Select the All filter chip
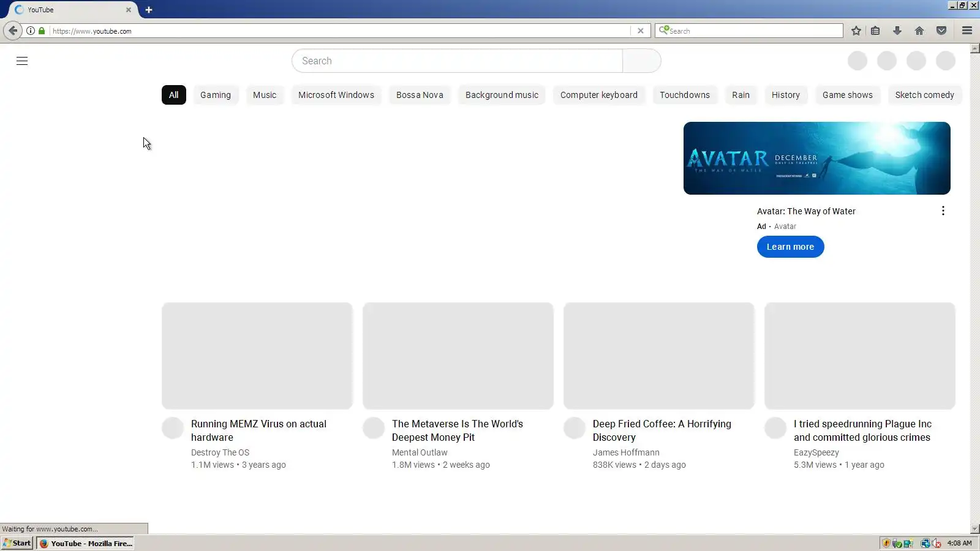Viewport: 980px width, 551px height. tap(174, 95)
